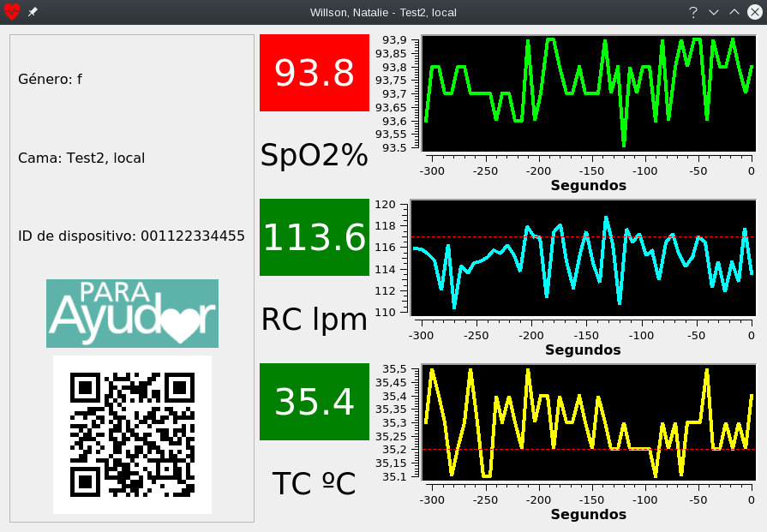The width and height of the screenshot is (767, 532).
Task: Minimize window using the down chevron
Action: click(x=714, y=12)
